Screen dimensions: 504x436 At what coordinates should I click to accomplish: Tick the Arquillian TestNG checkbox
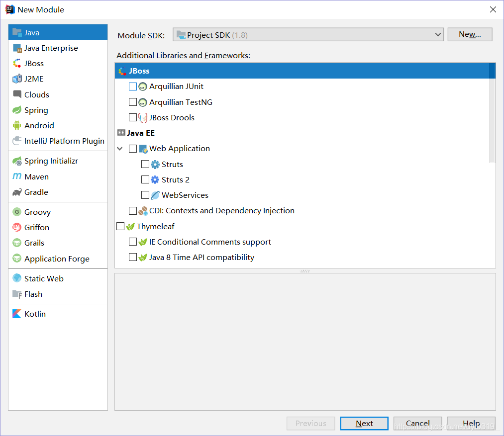[x=133, y=102]
